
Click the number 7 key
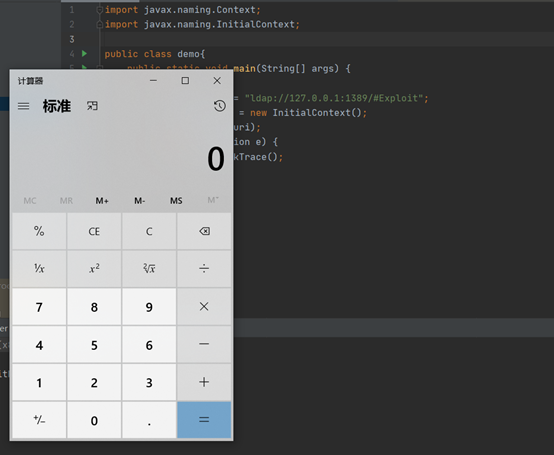click(39, 307)
